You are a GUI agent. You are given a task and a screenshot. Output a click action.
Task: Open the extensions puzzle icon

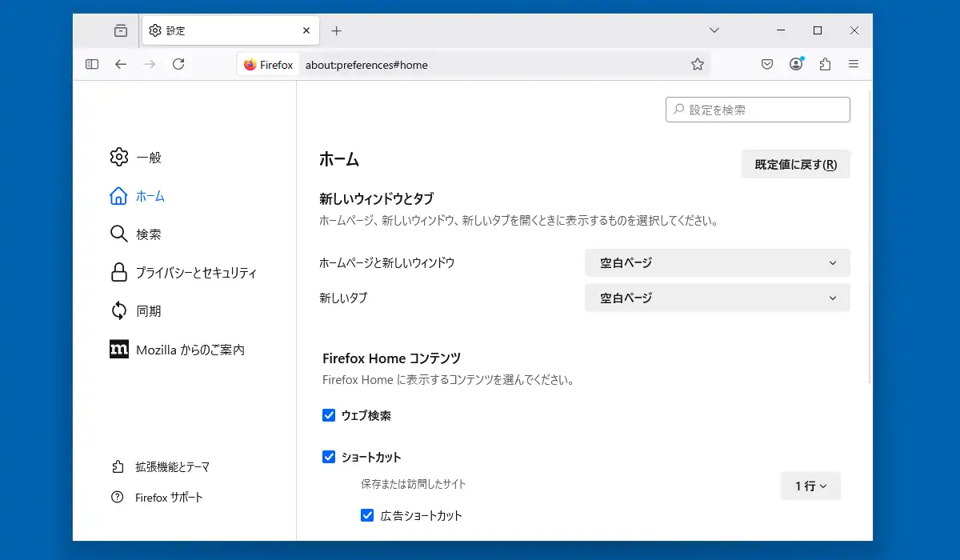click(825, 65)
